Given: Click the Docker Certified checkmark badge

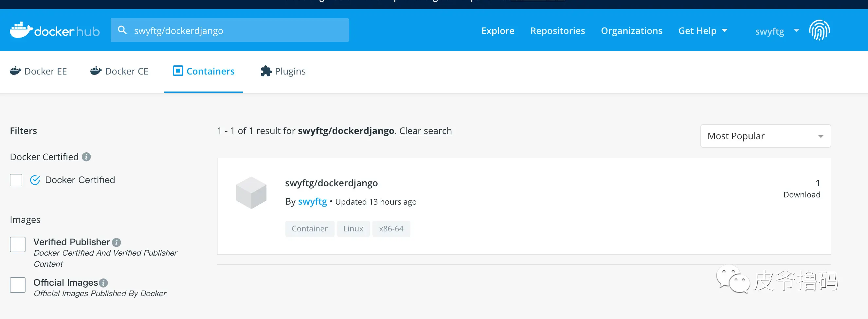Looking at the screenshot, I should 35,180.
